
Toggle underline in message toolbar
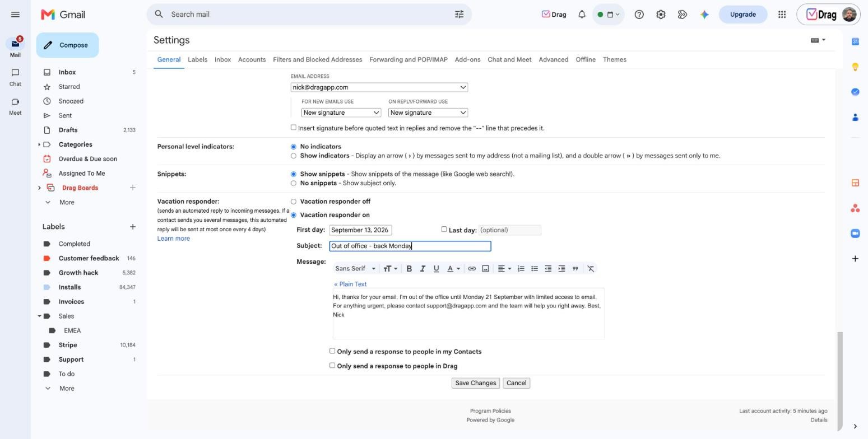[436, 269]
